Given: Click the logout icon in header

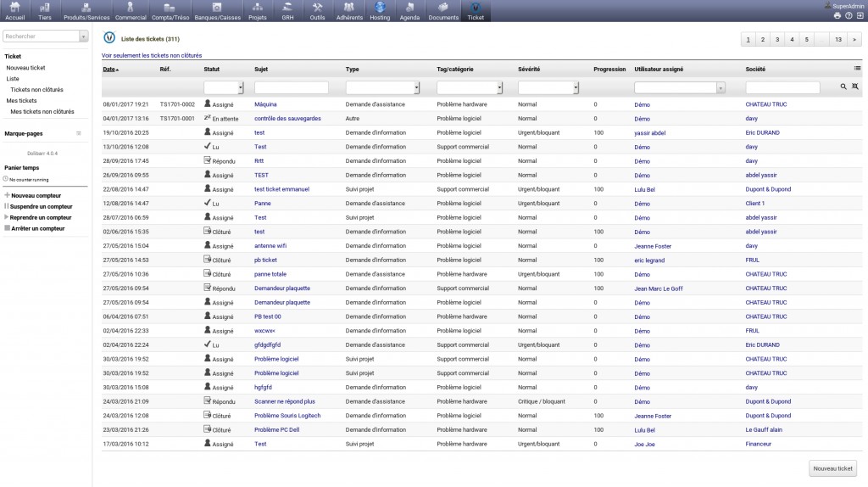Looking at the screenshot, I should click(860, 15).
